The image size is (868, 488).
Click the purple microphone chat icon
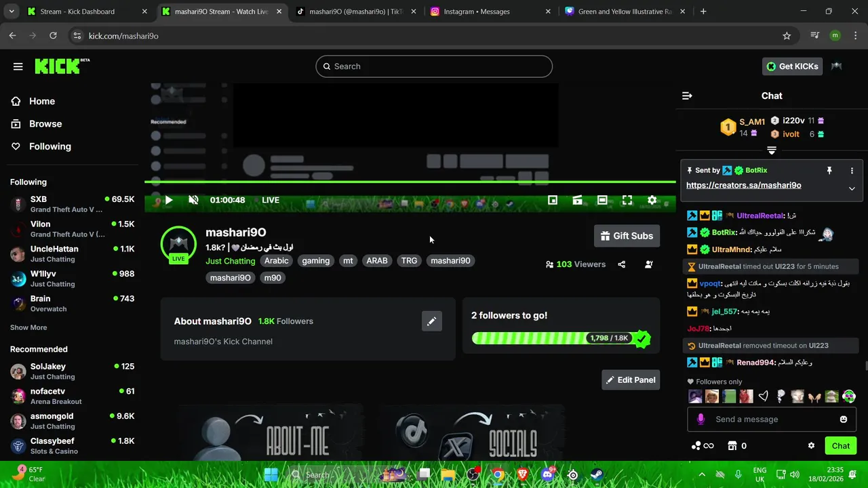pos(701,420)
